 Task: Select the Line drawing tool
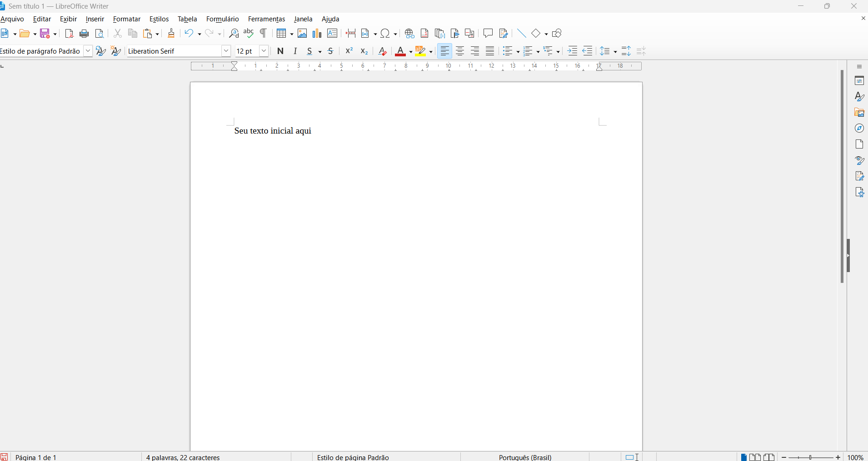coord(522,33)
